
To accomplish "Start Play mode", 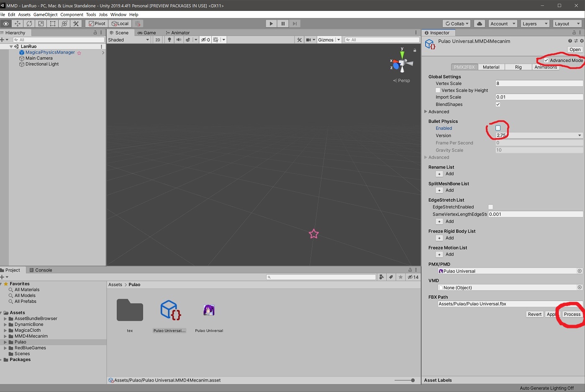I will [x=271, y=24].
